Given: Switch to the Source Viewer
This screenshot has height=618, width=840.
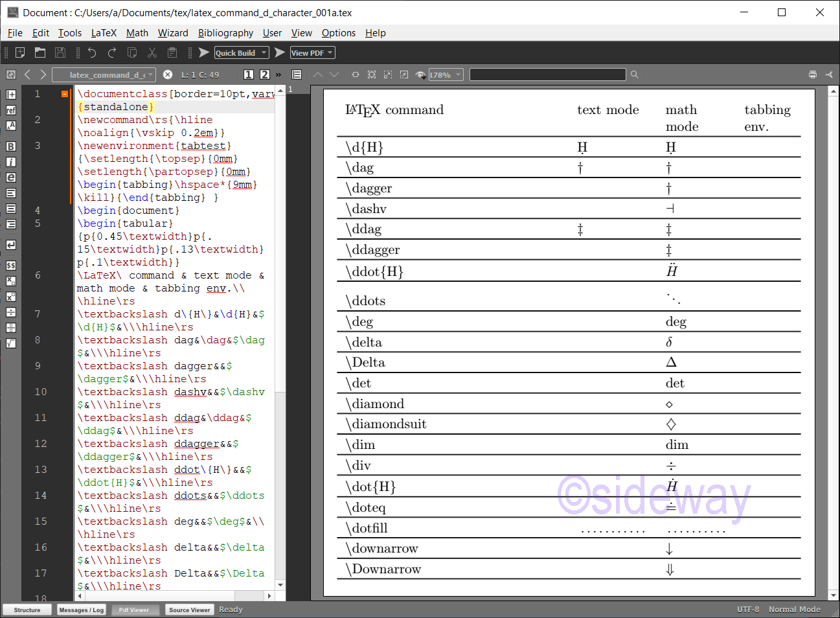Looking at the screenshot, I should pos(189,609).
